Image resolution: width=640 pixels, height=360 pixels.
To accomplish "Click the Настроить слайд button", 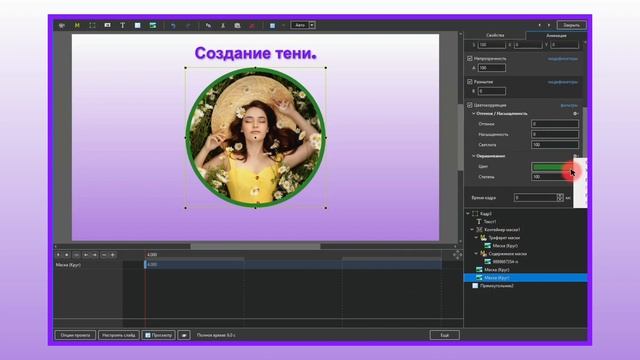I will click(x=119, y=335).
